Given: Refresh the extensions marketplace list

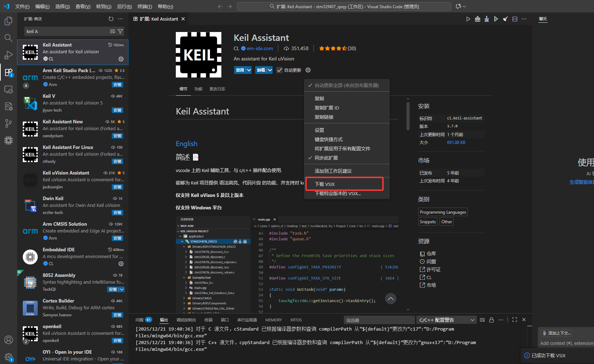Looking at the screenshot, I should pos(111,19).
